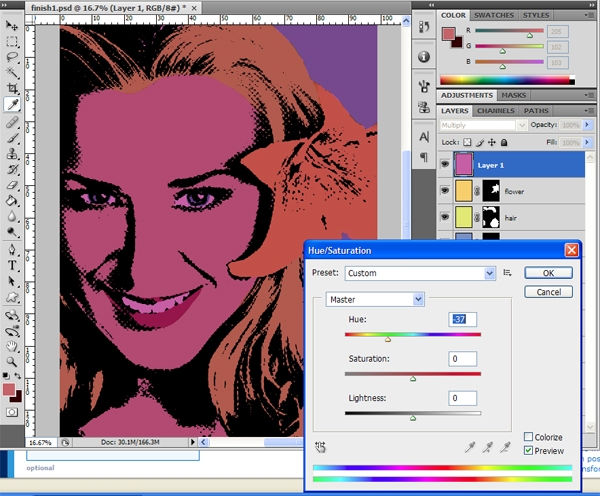Open the Paragraph panel icon
Image resolution: width=600 pixels, height=496 pixels.
point(424,157)
